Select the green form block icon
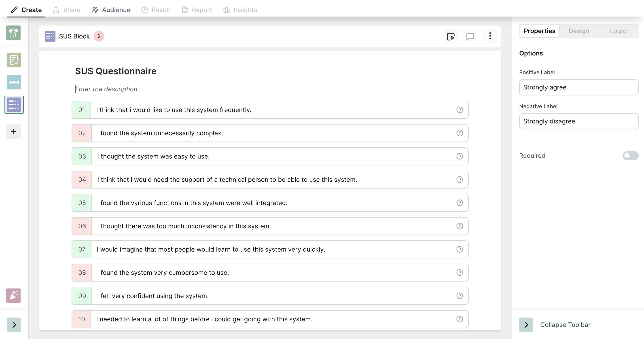 pos(14,60)
